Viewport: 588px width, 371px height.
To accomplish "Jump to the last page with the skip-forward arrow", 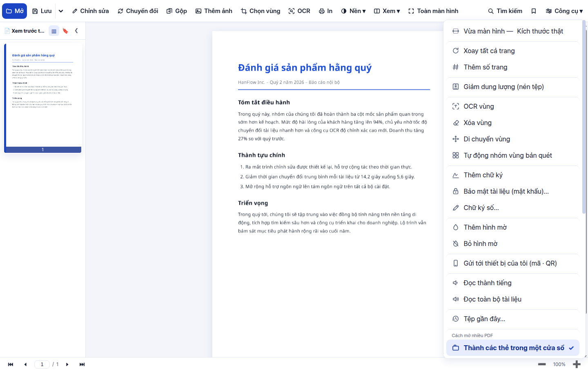I will coord(82,364).
